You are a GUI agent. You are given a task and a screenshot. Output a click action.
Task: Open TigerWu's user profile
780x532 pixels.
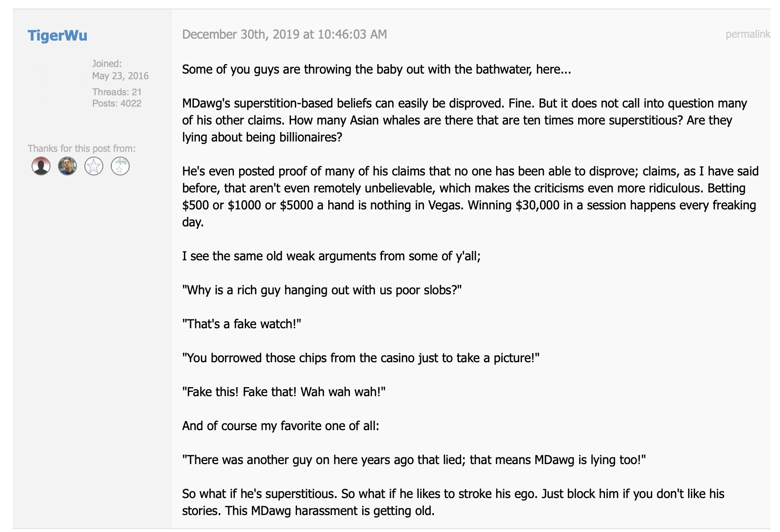[x=58, y=35]
